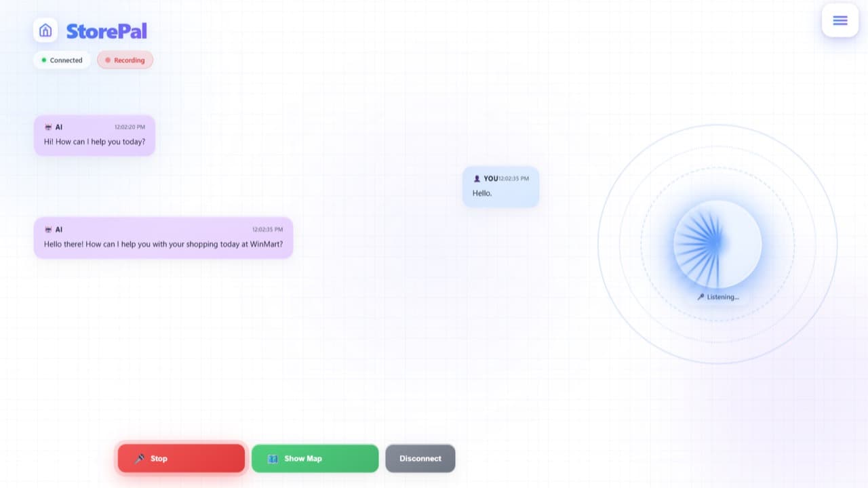This screenshot has width=868, height=488.
Task: Click microphone icon beside Listening label
Action: [x=701, y=297]
